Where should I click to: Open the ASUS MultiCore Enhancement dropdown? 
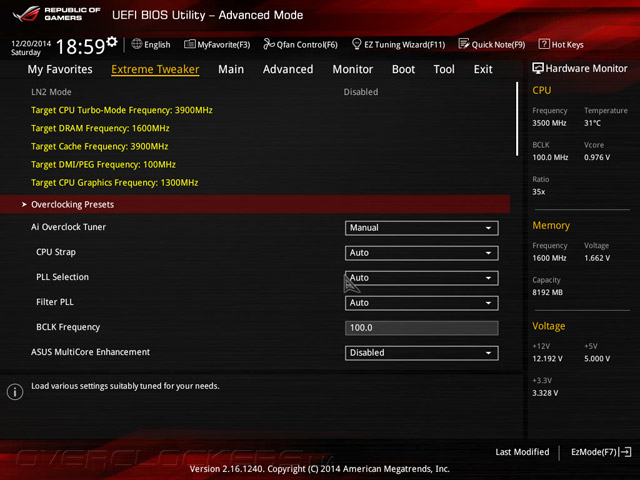422,353
